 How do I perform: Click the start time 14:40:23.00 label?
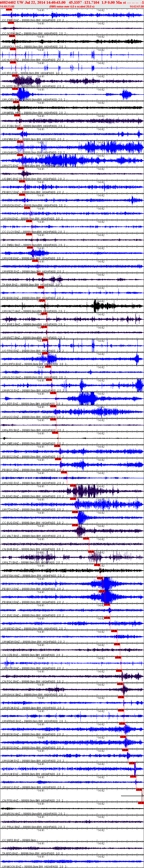(7, 6)
